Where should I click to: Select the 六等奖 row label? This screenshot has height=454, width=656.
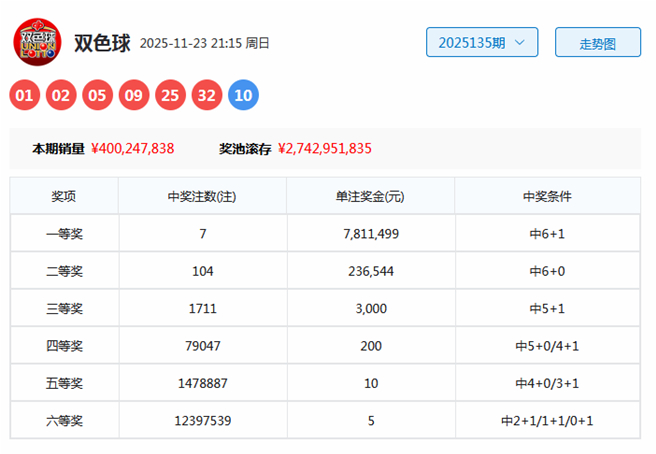(64, 421)
